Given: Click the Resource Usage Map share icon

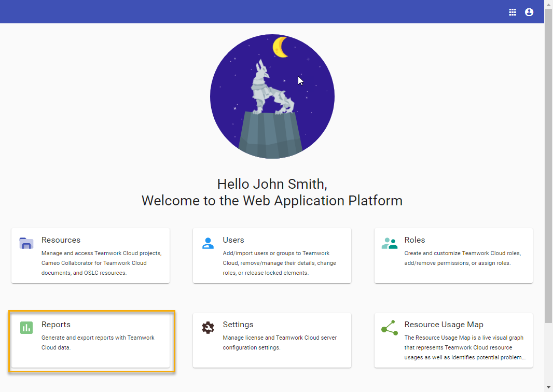Looking at the screenshot, I should click(x=389, y=328).
